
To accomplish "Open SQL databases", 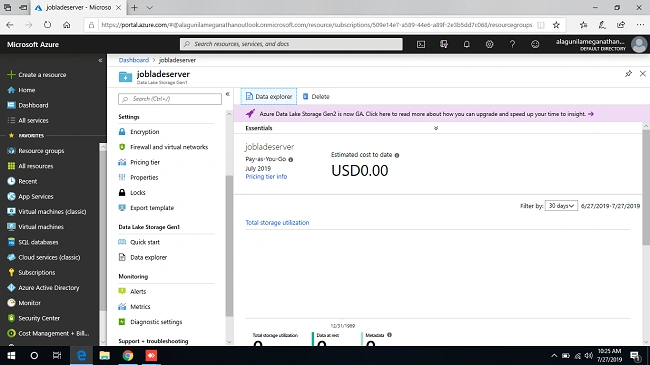I will coord(33,242).
